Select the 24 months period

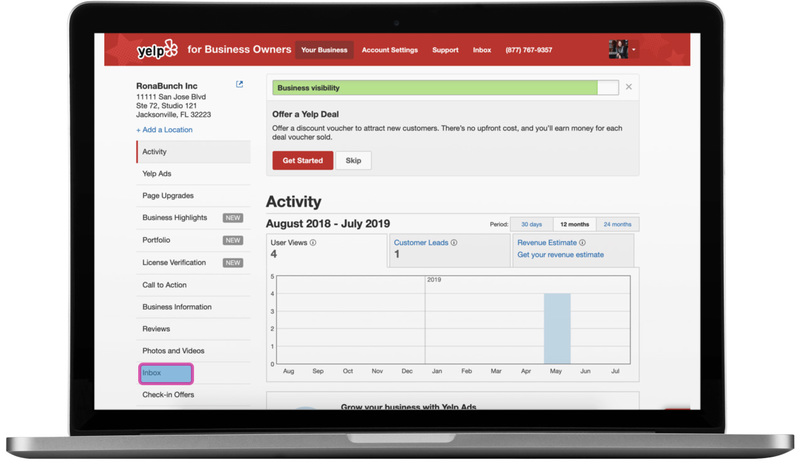click(617, 224)
